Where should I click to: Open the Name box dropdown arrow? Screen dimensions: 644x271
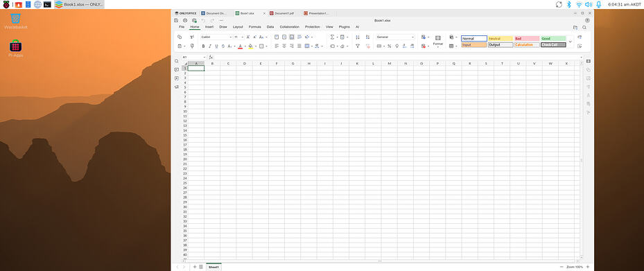[x=204, y=57]
